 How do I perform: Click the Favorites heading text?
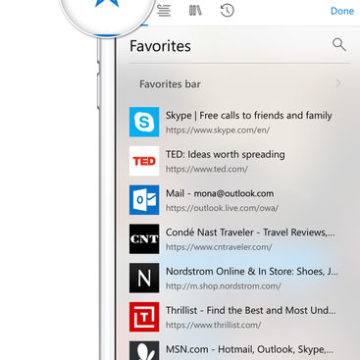click(160, 46)
